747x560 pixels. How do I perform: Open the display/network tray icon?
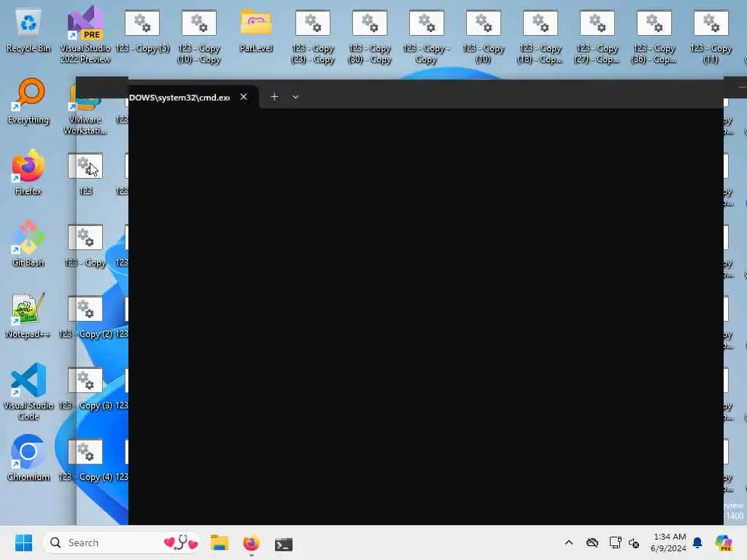point(615,542)
